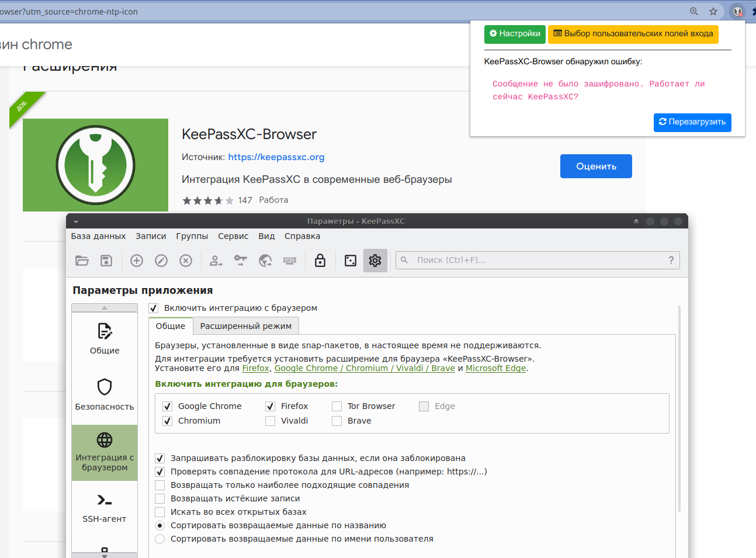Open the Сервис menu
Viewport: 756px width, 558px height.
233,236
